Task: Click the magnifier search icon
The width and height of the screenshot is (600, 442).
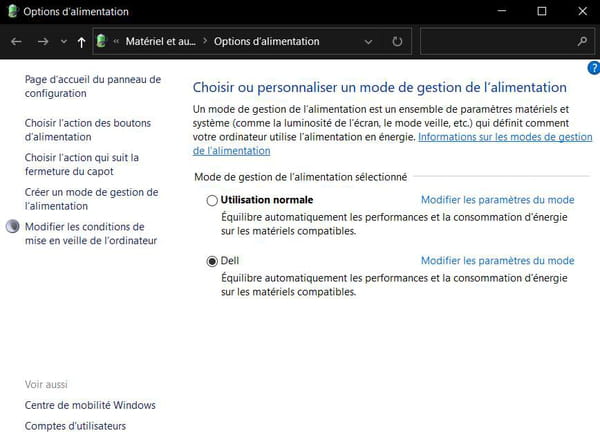Action: pyautogui.click(x=582, y=41)
